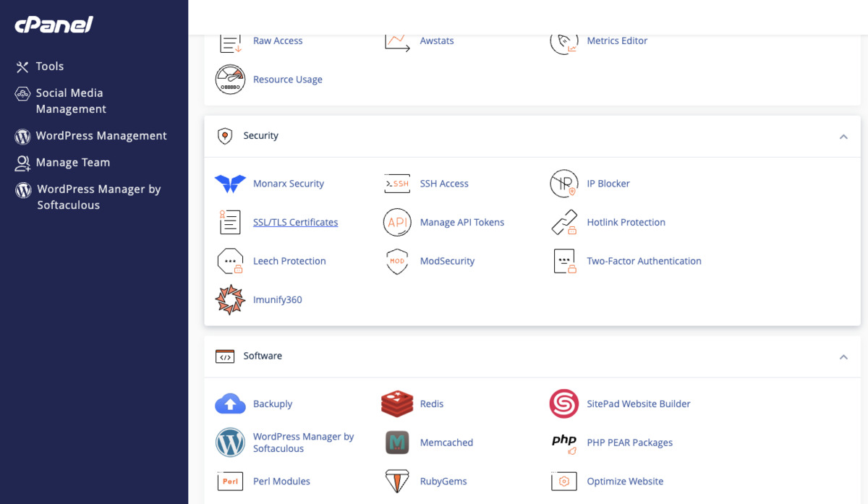This screenshot has height=504, width=868.
Task: Click the RubyGems gem icon
Action: pyautogui.click(x=397, y=482)
